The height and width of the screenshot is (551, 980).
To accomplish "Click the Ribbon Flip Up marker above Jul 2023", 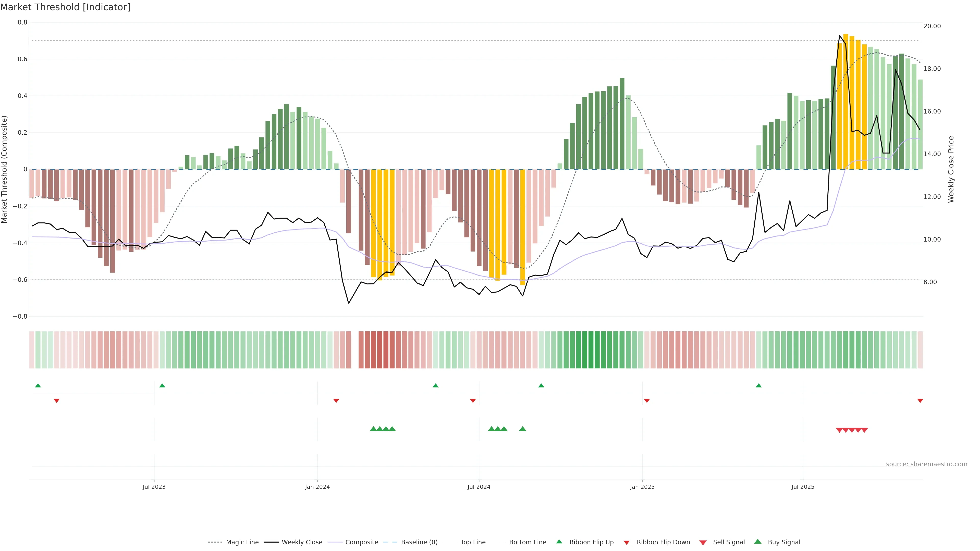I will coord(162,386).
